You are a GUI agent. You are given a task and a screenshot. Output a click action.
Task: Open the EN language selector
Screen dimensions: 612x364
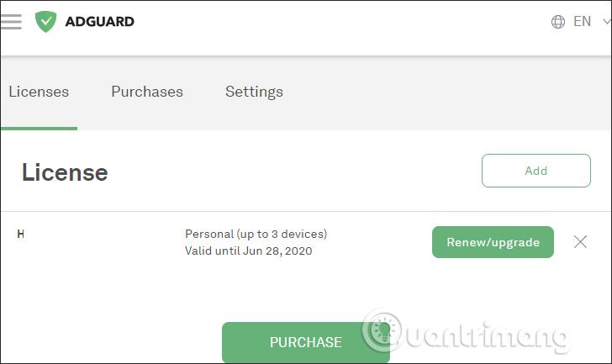[x=582, y=22]
